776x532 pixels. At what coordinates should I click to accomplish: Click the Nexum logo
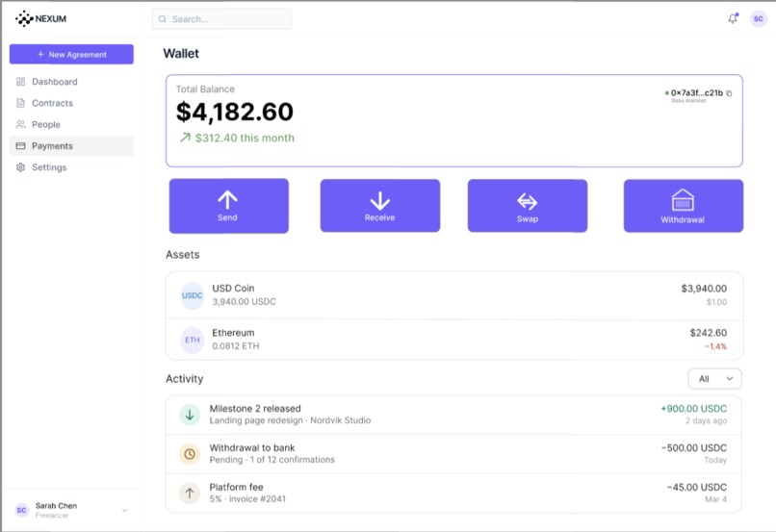click(x=40, y=19)
